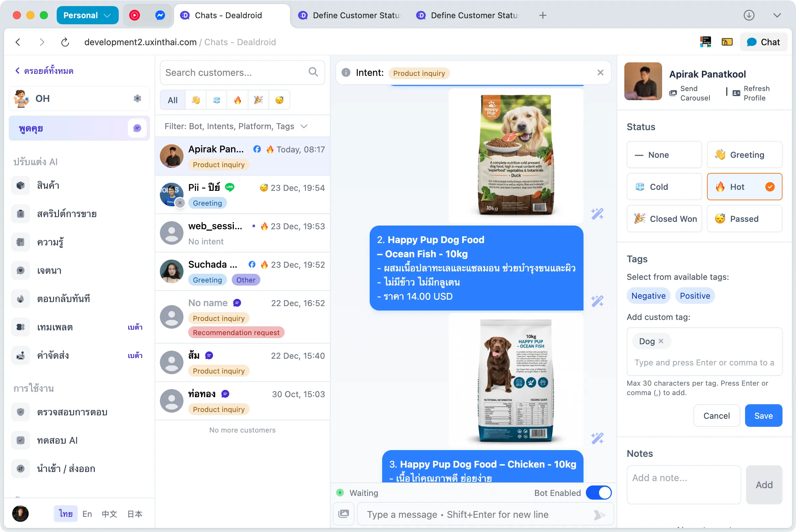Click the magic wand icon beside Ocean Fish message

pos(597,301)
